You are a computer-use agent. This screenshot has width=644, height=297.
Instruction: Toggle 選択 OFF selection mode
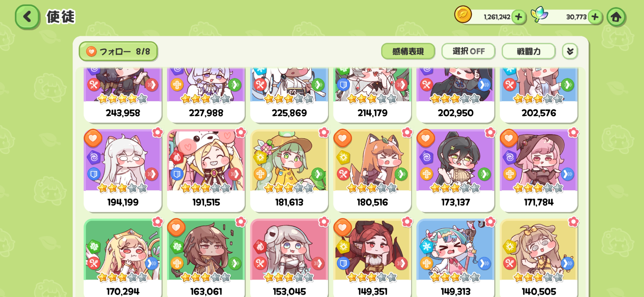468,51
